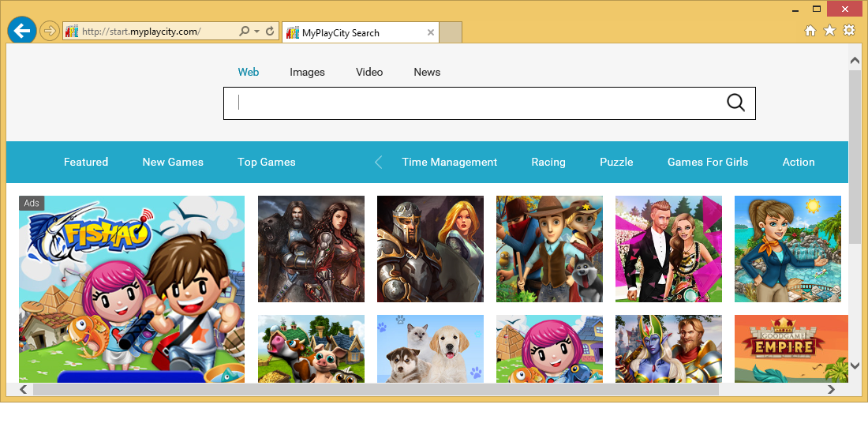868x423 pixels.
Task: Click the browser Back arrow button
Action: click(21, 31)
